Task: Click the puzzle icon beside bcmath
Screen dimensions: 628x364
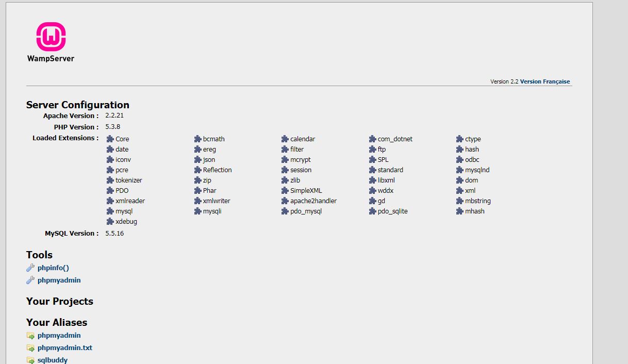Action: click(x=197, y=139)
